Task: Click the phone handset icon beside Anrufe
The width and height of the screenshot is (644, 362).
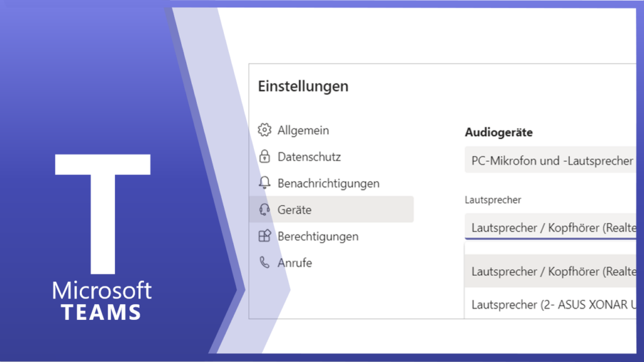Action: tap(265, 263)
